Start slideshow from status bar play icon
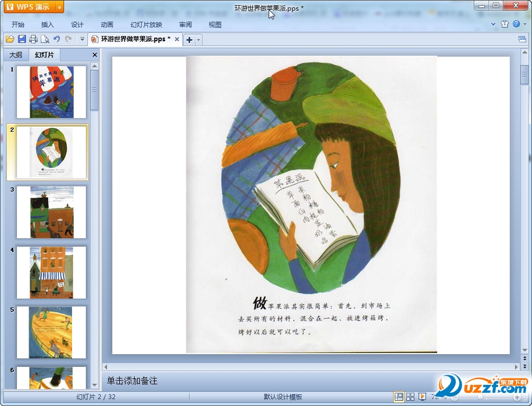The height and width of the screenshot is (406, 532). coord(422,396)
